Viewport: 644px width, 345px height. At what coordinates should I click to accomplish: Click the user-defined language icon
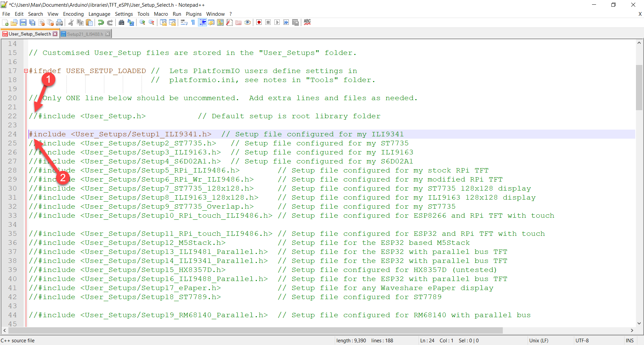[211, 22]
